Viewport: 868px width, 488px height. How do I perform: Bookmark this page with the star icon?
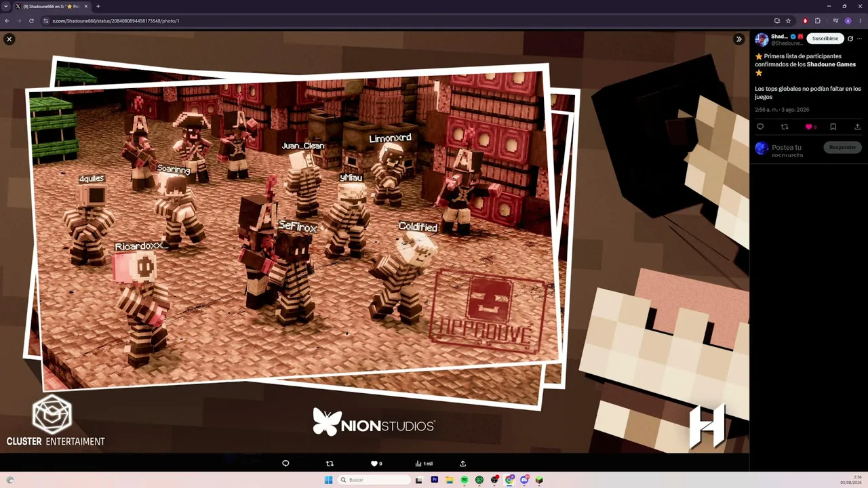pyautogui.click(x=788, y=21)
